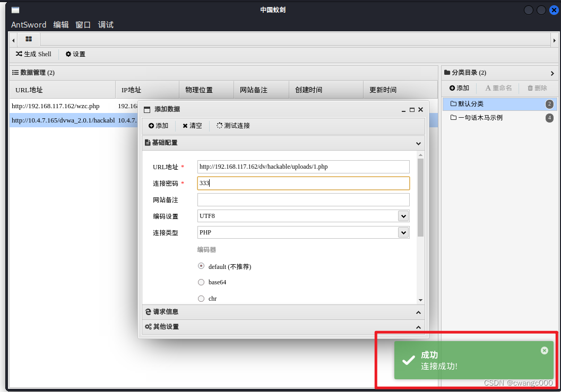Screen dimensions: 561x392
Task: Expand the 其他设置 section
Action: coord(283,327)
